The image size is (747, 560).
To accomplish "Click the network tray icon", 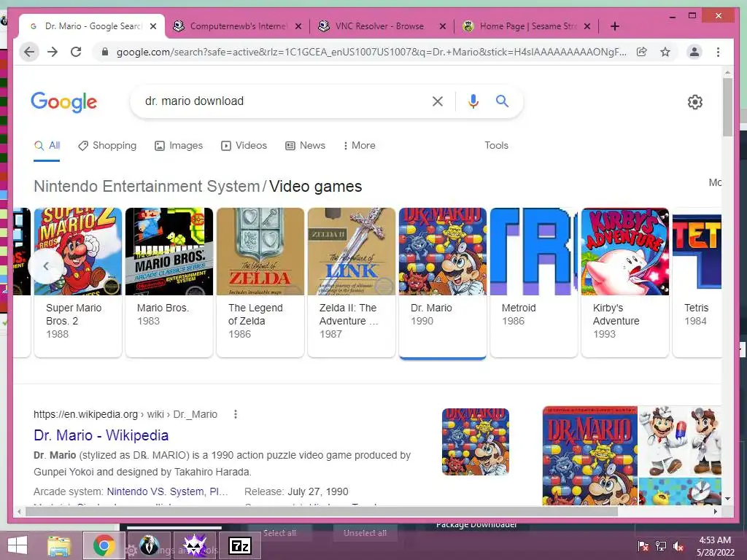I will (x=661, y=546).
